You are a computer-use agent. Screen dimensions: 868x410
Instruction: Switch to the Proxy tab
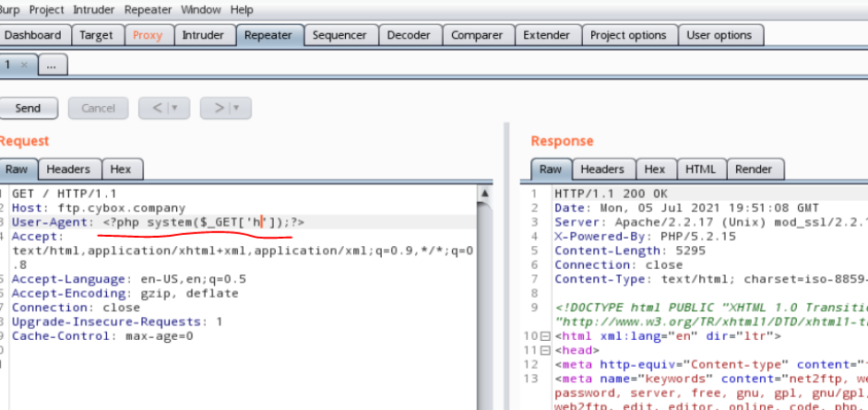click(148, 35)
